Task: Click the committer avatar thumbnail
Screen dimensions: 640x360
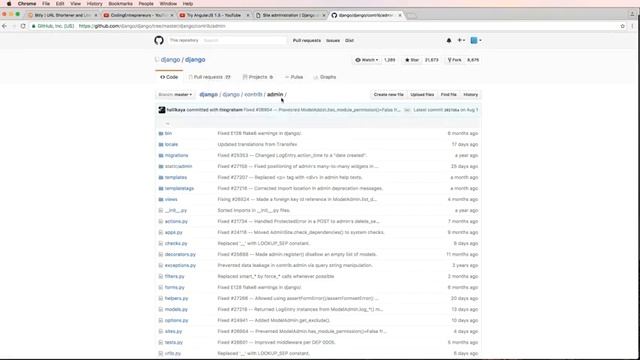Action: click(x=162, y=110)
